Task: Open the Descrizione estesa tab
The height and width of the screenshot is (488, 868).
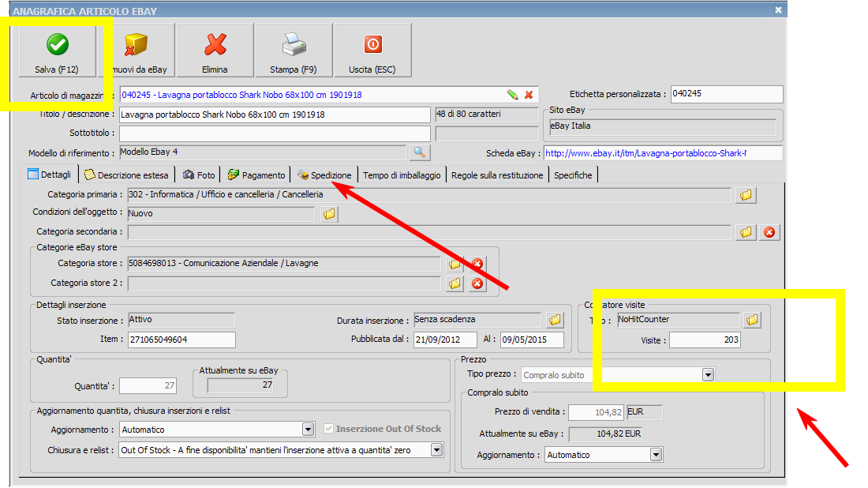Action: point(127,175)
